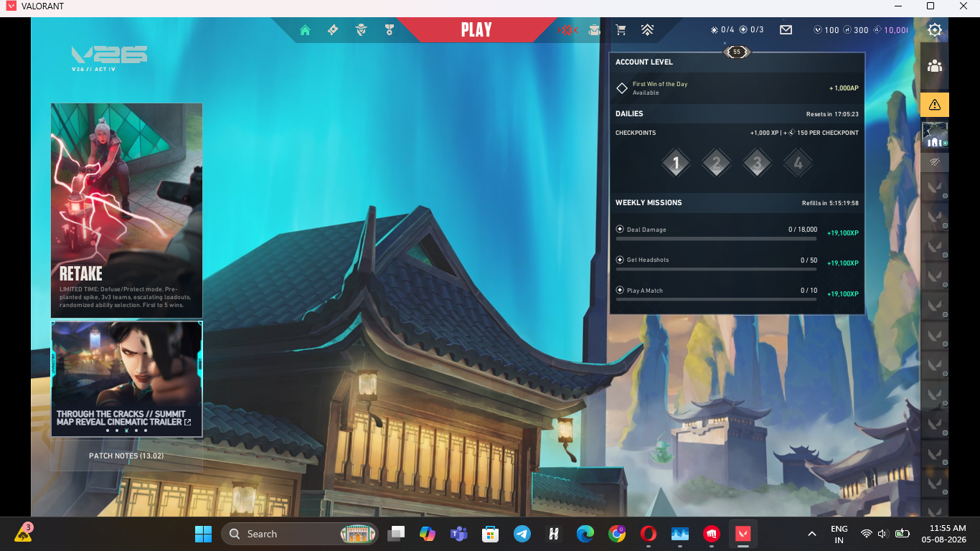Viewport: 980px width, 551px height.
Task: Click the DAILIES heading
Action: point(629,113)
